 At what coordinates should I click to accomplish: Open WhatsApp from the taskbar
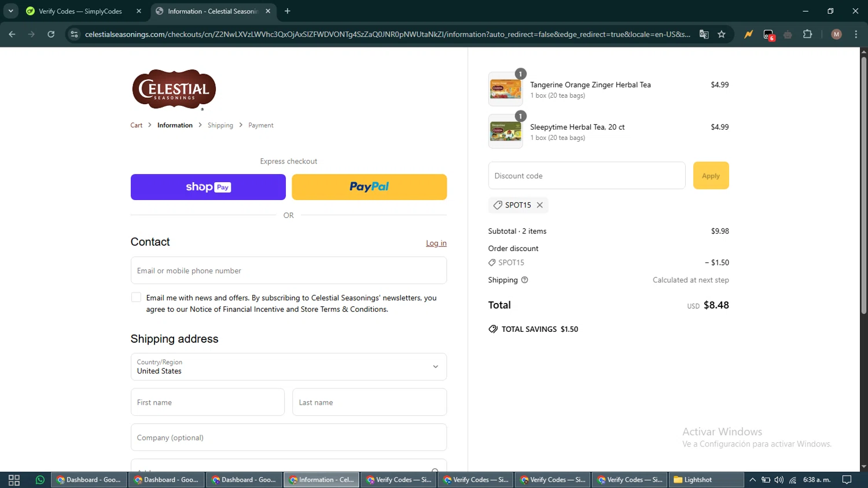click(x=40, y=480)
